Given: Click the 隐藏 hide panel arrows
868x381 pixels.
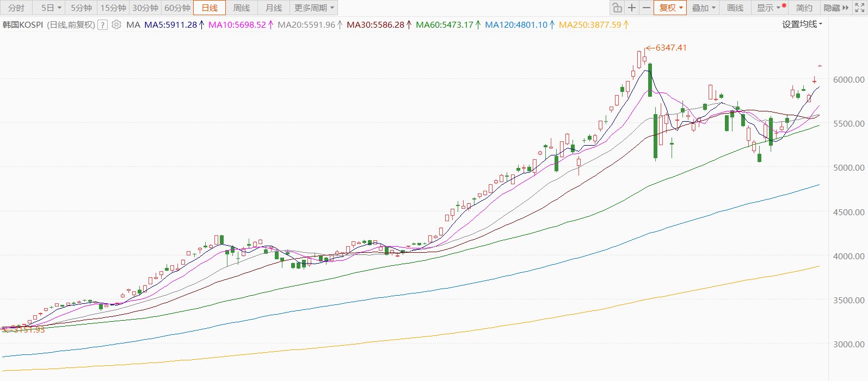Looking at the screenshot, I should (836, 8).
